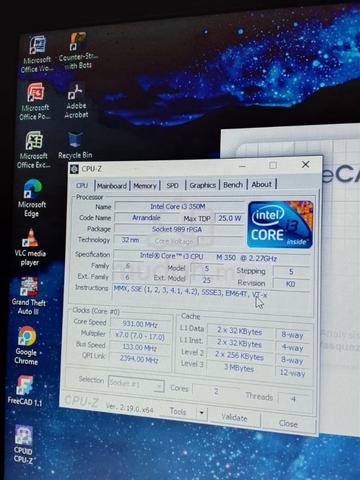Select the Grand Theft Auto III shortcut
The height and width of the screenshot is (480, 360).
tap(29, 296)
